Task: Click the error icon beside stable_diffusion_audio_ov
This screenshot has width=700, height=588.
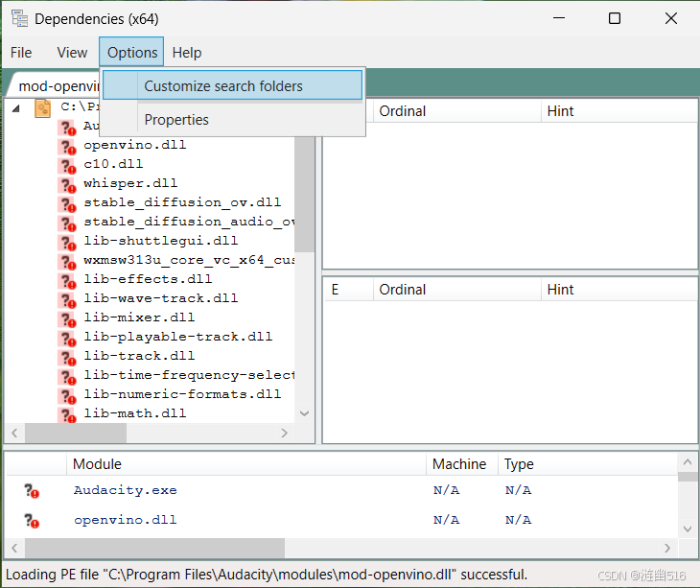Action: 67,223
